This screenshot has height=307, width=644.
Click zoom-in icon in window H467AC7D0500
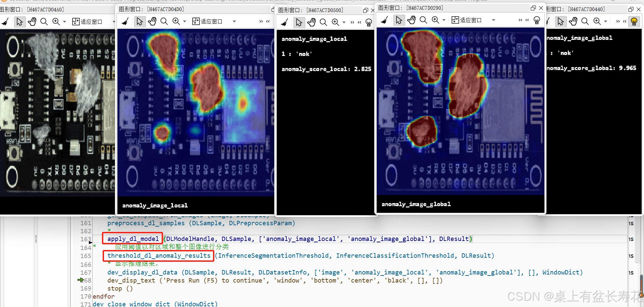(335, 22)
